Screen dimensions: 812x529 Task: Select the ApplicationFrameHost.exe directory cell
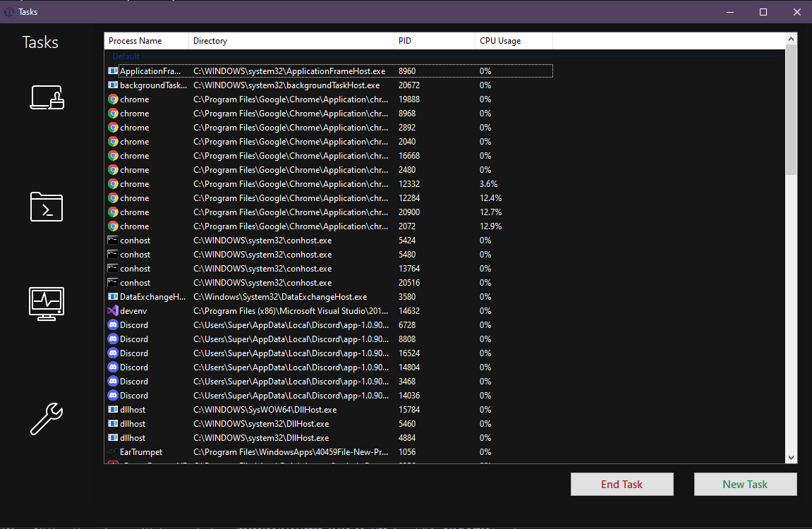click(x=289, y=71)
